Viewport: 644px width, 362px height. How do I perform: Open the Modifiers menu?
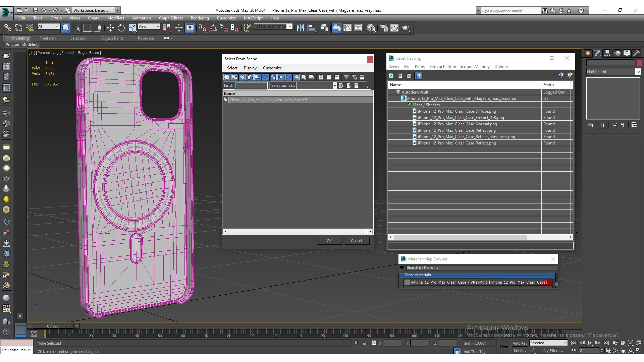coord(115,18)
